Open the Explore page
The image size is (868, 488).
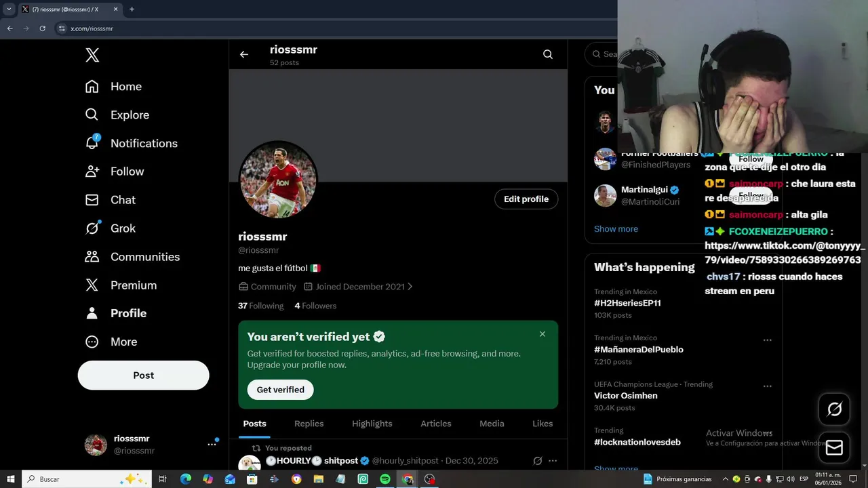pyautogui.click(x=117, y=115)
